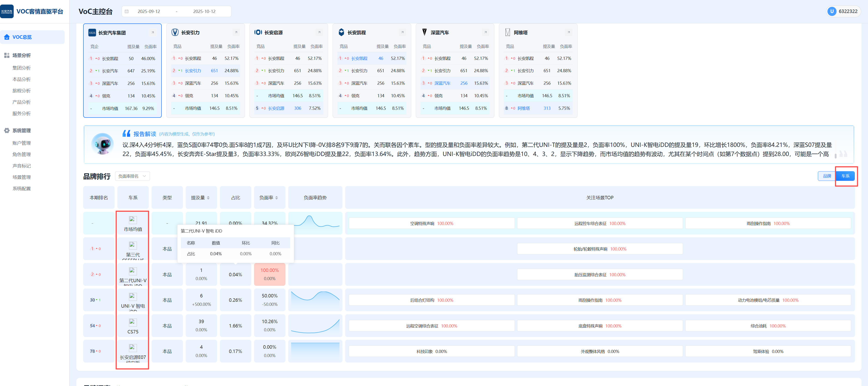
Task: Open 集团分析 in the sidebar
Action: click(22, 68)
